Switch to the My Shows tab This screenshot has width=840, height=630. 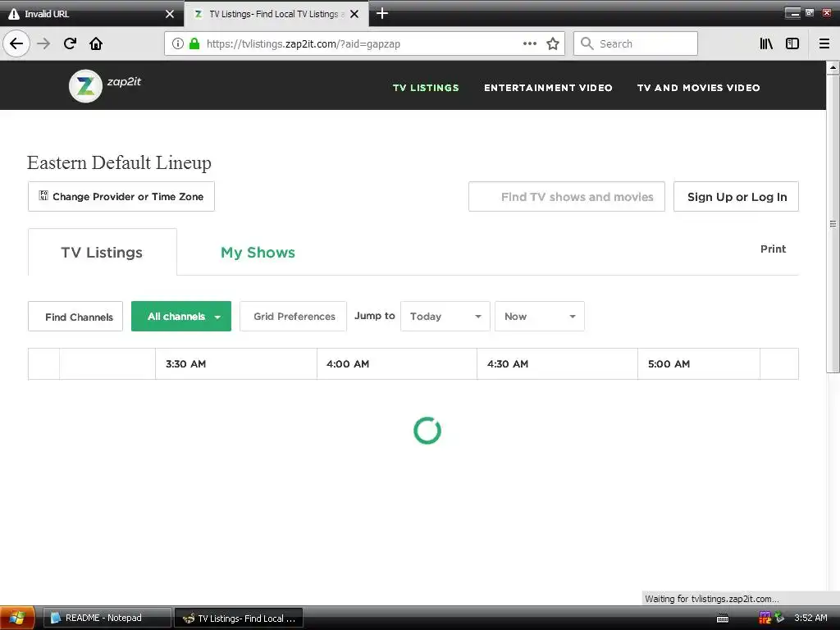[x=258, y=253]
